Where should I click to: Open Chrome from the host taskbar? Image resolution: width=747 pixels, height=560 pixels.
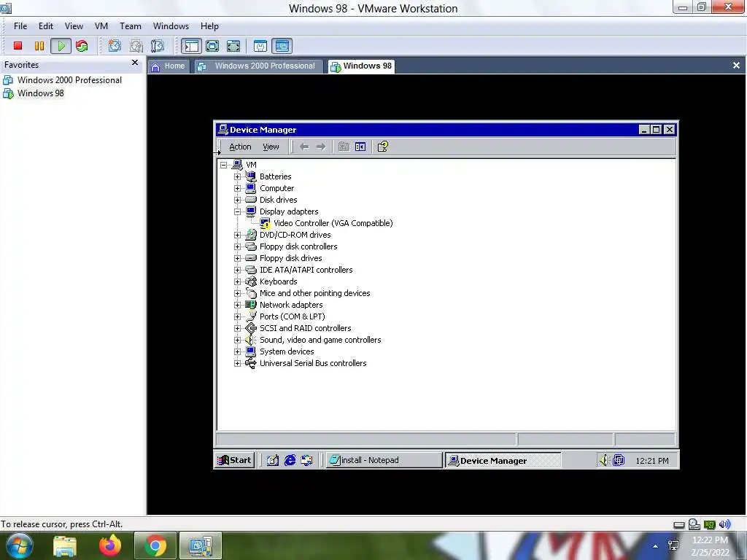click(x=155, y=545)
